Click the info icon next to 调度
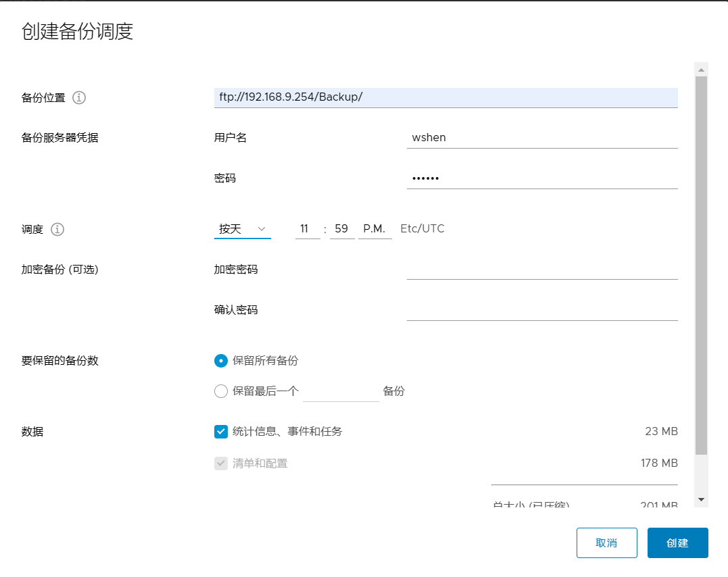Screen dimensions: 728x577 (x=57, y=229)
